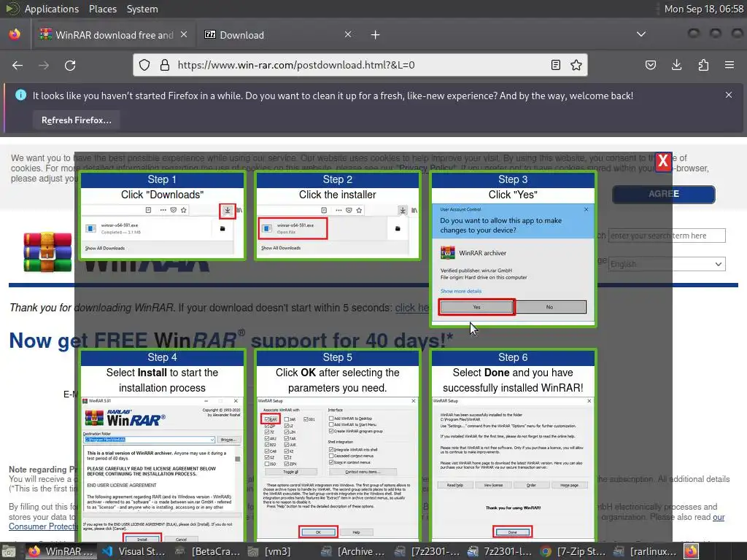Click the 'click here' download link
This screenshot has height=560, width=747.
412,308
